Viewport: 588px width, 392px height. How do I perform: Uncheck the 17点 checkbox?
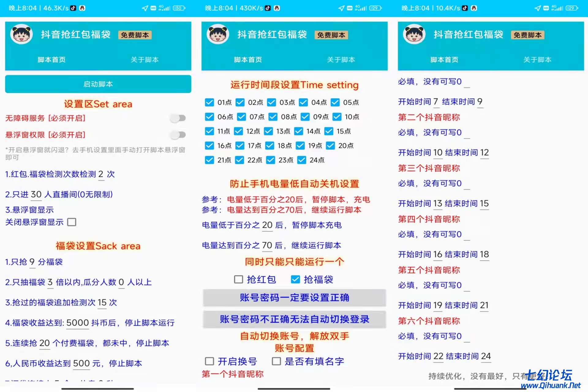[x=240, y=146]
